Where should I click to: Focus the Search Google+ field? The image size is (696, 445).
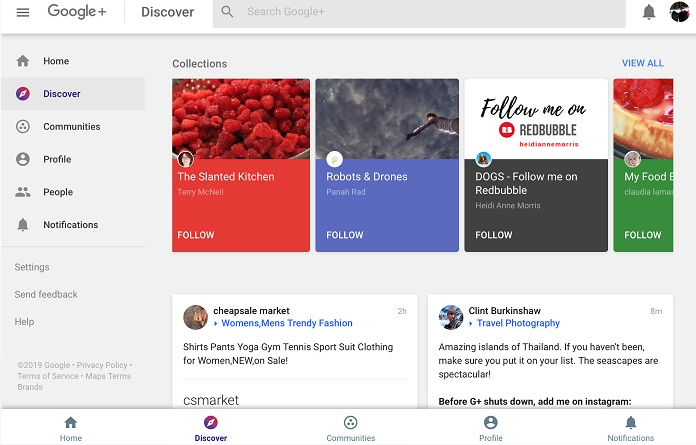point(419,12)
